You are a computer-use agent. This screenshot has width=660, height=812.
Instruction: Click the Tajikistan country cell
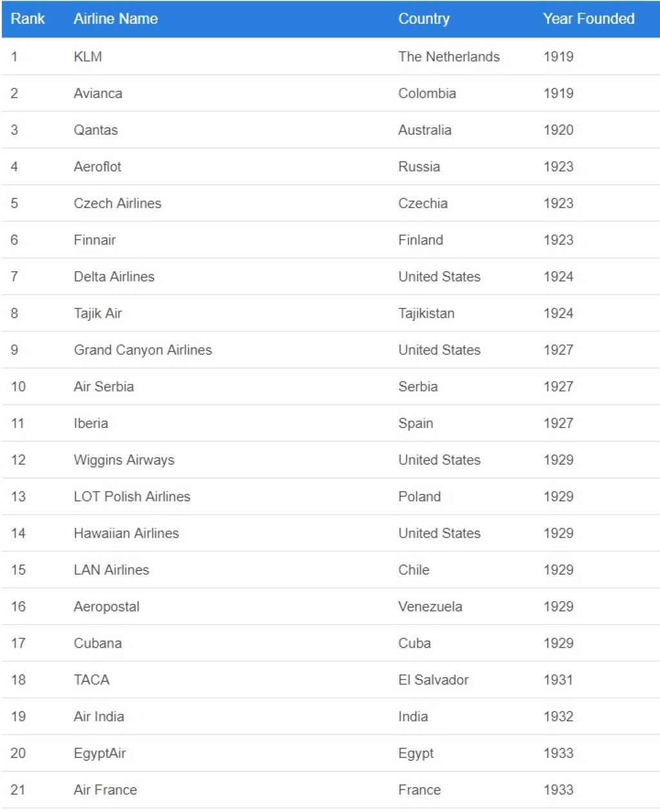(x=426, y=314)
